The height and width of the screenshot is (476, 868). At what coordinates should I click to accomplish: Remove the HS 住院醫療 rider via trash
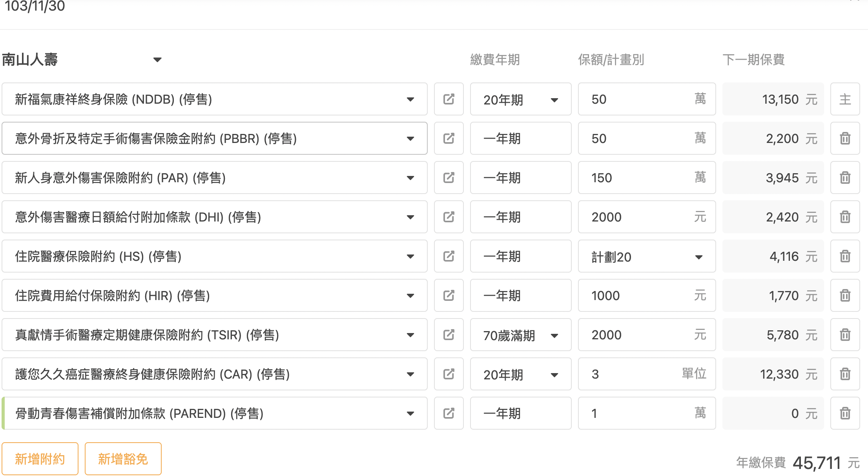tap(845, 256)
